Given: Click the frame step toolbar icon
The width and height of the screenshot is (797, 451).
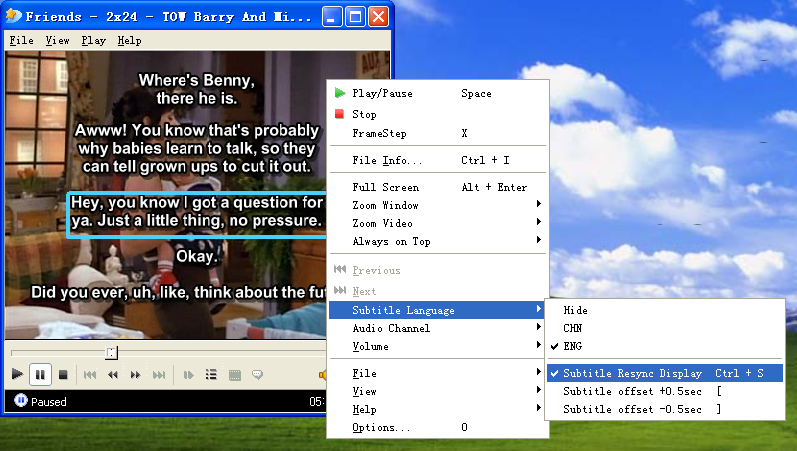Looking at the screenshot, I should point(189,375).
